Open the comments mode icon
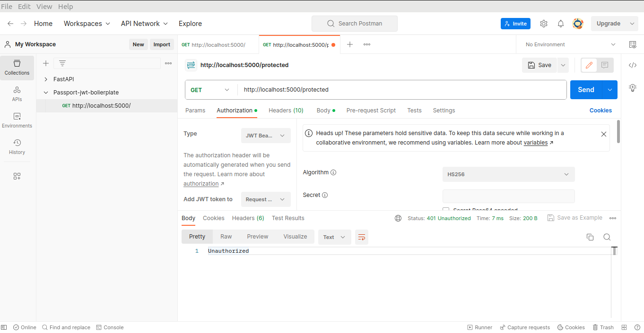This screenshot has width=644, height=333. (605, 65)
